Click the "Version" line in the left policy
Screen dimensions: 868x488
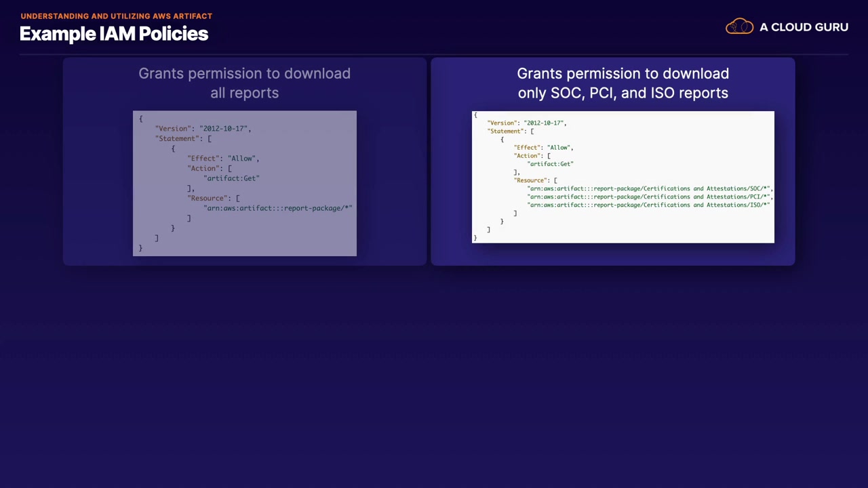pyautogui.click(x=203, y=129)
